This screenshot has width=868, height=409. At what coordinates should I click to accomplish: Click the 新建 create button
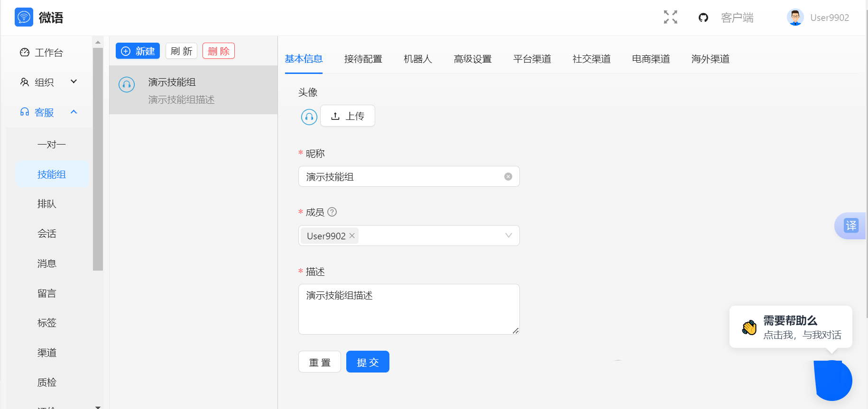pyautogui.click(x=138, y=51)
